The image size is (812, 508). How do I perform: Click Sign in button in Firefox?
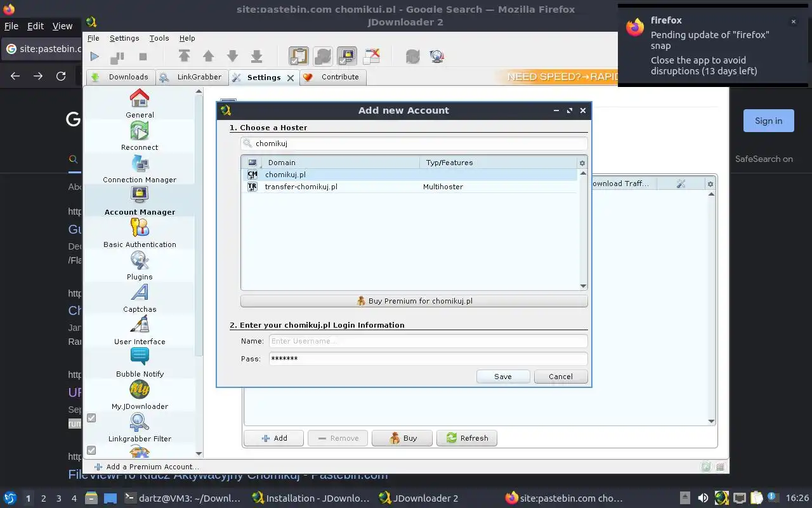[768, 121]
